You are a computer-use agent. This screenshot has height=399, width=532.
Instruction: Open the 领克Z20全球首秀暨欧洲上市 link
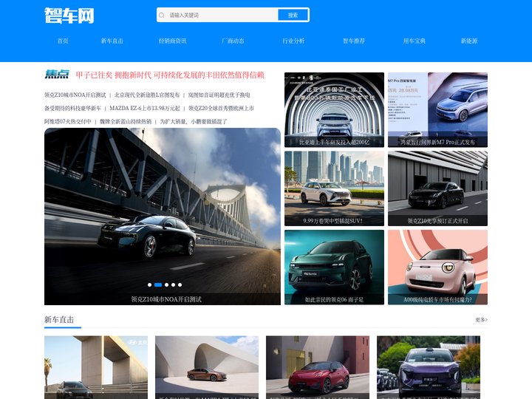click(221, 108)
